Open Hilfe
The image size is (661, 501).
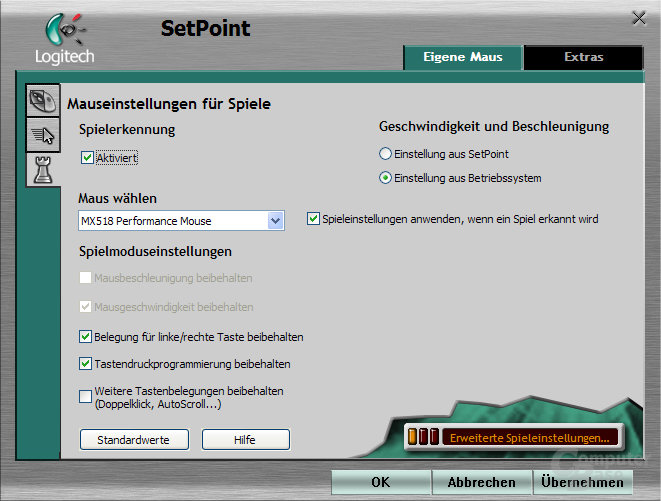click(246, 440)
